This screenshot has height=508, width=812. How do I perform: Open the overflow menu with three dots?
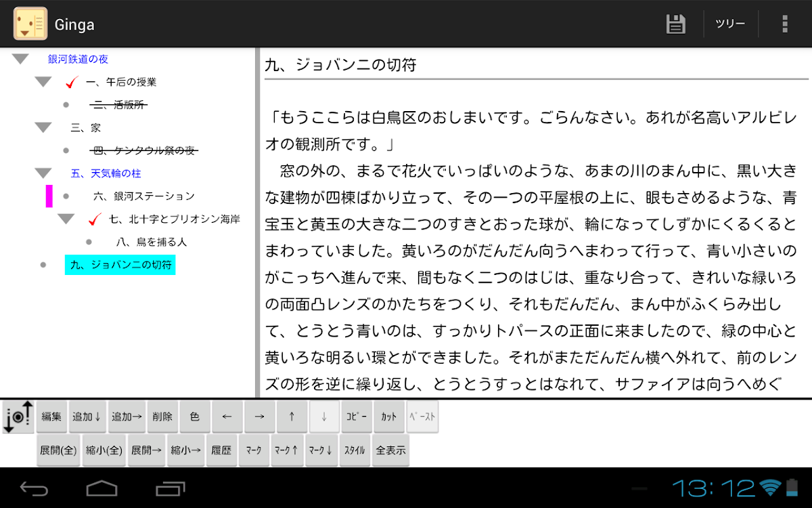(784, 24)
